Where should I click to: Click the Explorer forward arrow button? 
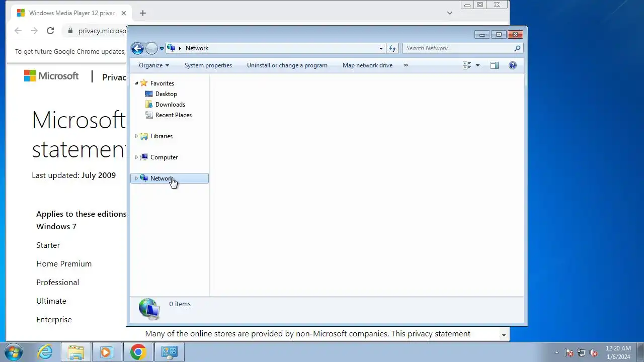[x=151, y=48]
